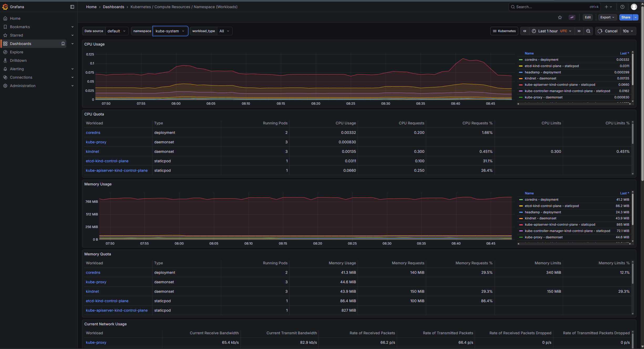Image resolution: width=644 pixels, height=349 pixels.
Task: Dock the sidebar menu using panel icon
Action: [x=72, y=7]
